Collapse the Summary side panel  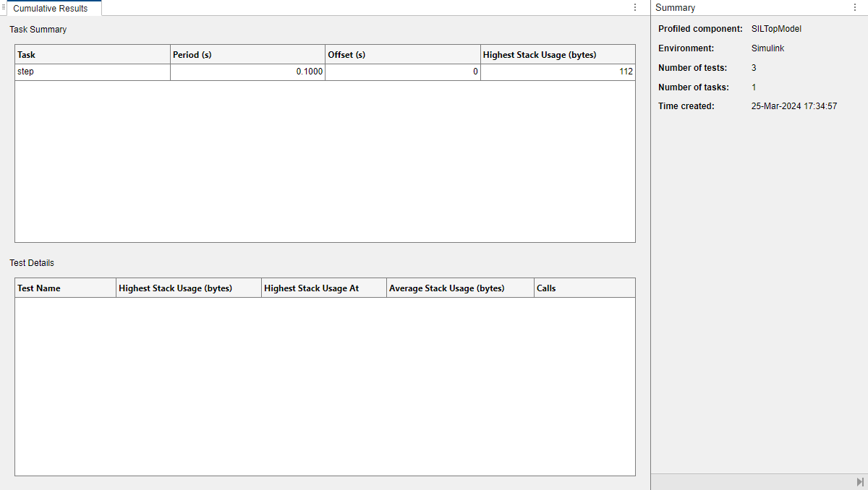pyautogui.click(x=859, y=482)
